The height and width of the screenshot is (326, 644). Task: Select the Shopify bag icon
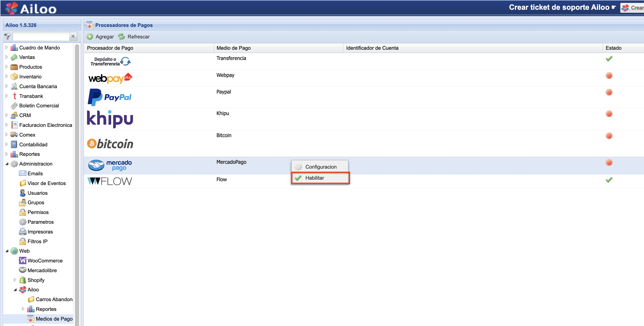coord(23,280)
